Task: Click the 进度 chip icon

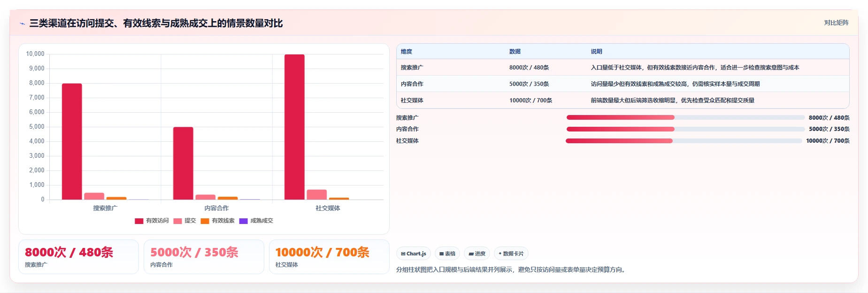Action: tap(471, 254)
